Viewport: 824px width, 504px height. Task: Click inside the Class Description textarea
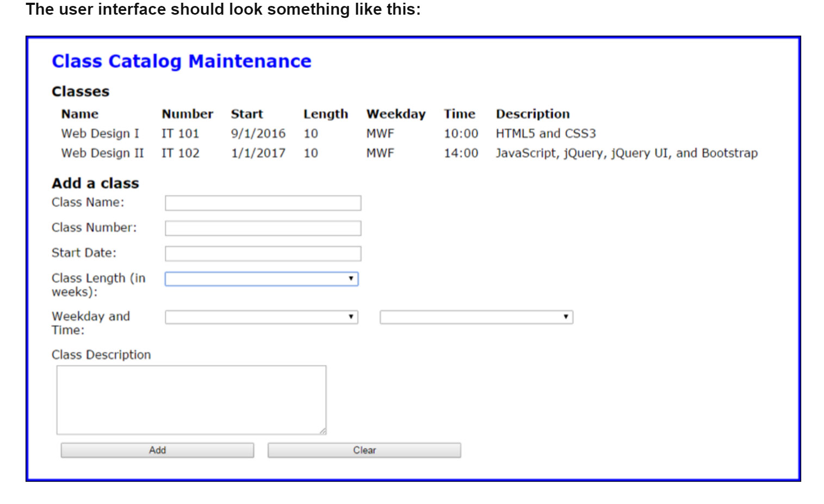[x=191, y=400]
